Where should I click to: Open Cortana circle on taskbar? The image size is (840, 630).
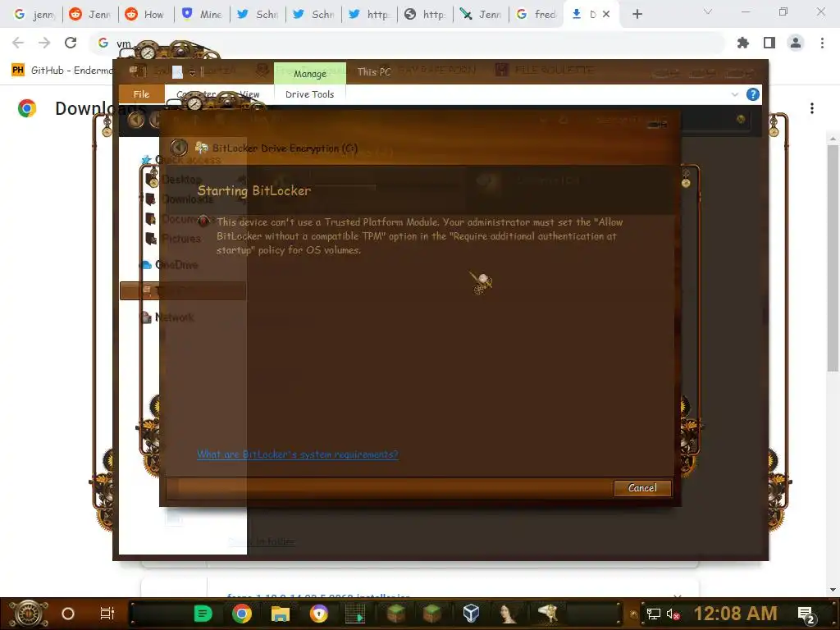pyautogui.click(x=67, y=614)
